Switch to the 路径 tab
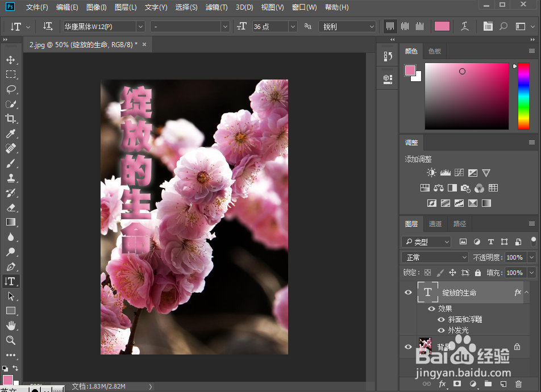The image size is (541, 392). click(459, 224)
